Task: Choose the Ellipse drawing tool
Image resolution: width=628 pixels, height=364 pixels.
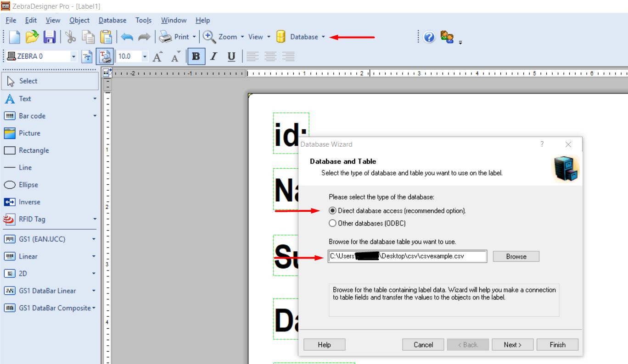Action: (x=28, y=185)
